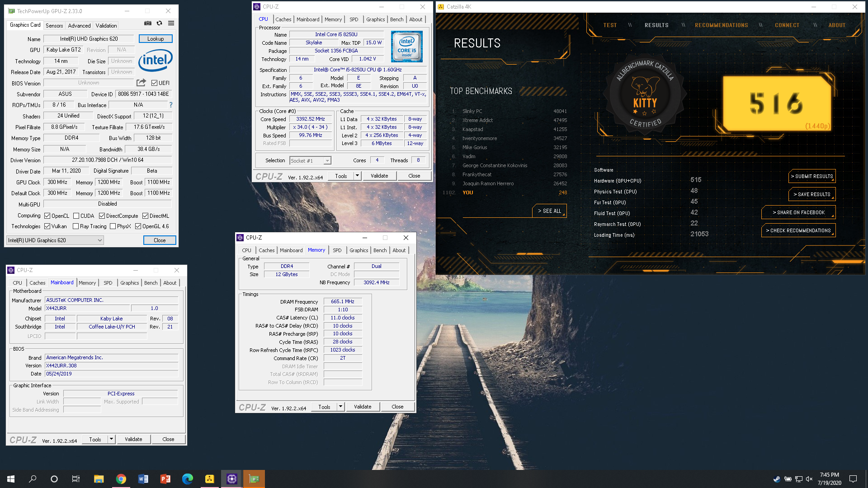The height and width of the screenshot is (488, 868).
Task: Click the Intel logo in GPU-Z
Action: (155, 60)
